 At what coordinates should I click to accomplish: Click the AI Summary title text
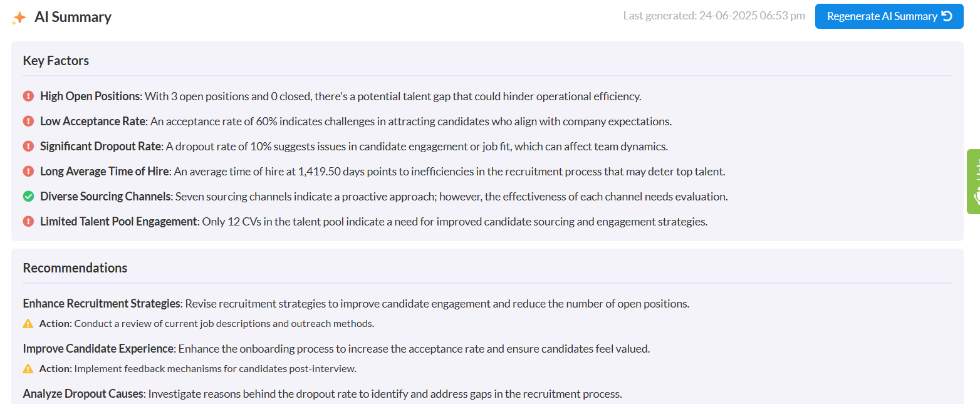[x=73, y=17]
